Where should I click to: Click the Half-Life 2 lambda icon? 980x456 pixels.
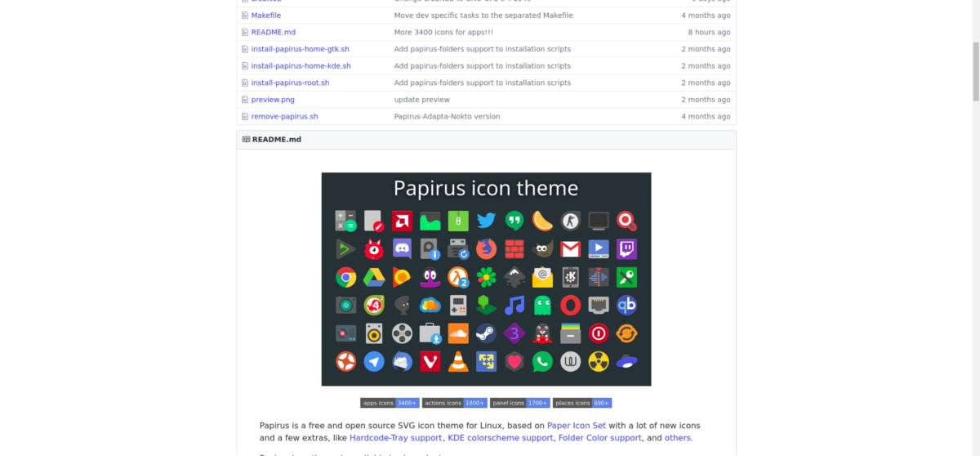[x=458, y=277]
